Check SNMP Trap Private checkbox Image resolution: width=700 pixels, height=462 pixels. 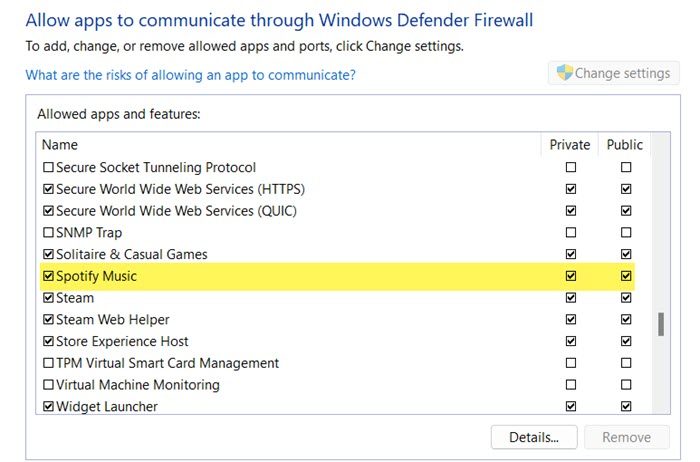pyautogui.click(x=571, y=233)
